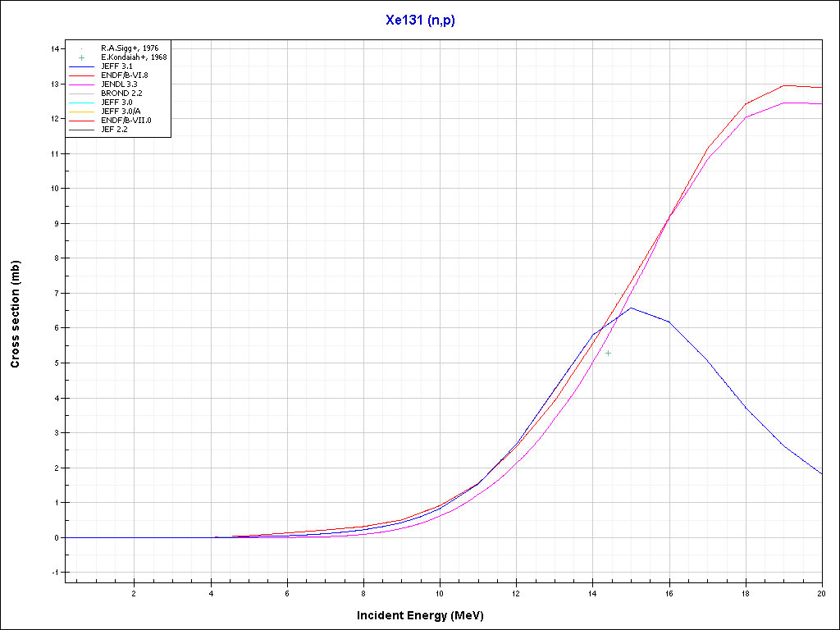This screenshot has height=630, width=840.
Task: Select the magenta JENDL 3.3 legend line swatch
Action: coord(81,84)
